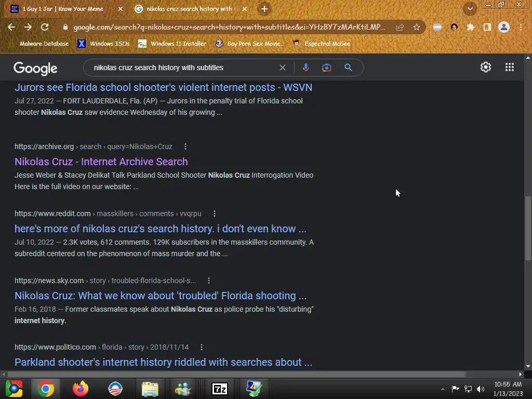
Task: Switch to the 1 Guy 1 Jar tab
Action: click(x=63, y=9)
